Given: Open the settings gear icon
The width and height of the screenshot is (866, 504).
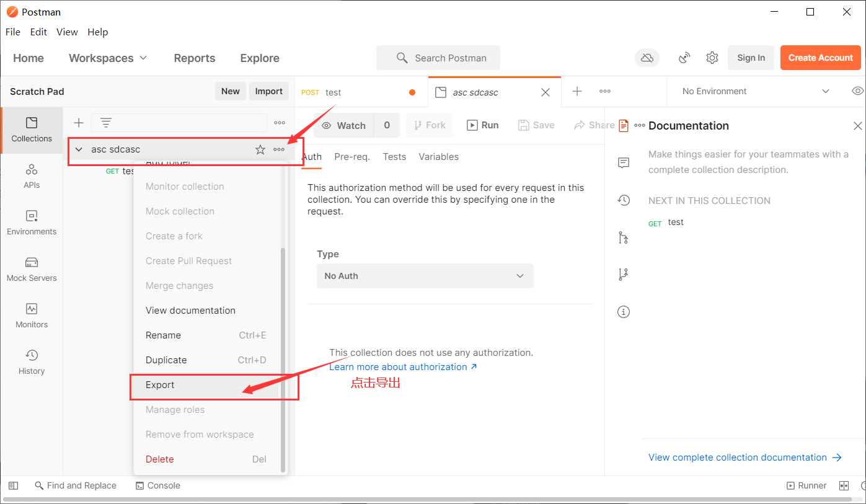Looking at the screenshot, I should click(712, 58).
